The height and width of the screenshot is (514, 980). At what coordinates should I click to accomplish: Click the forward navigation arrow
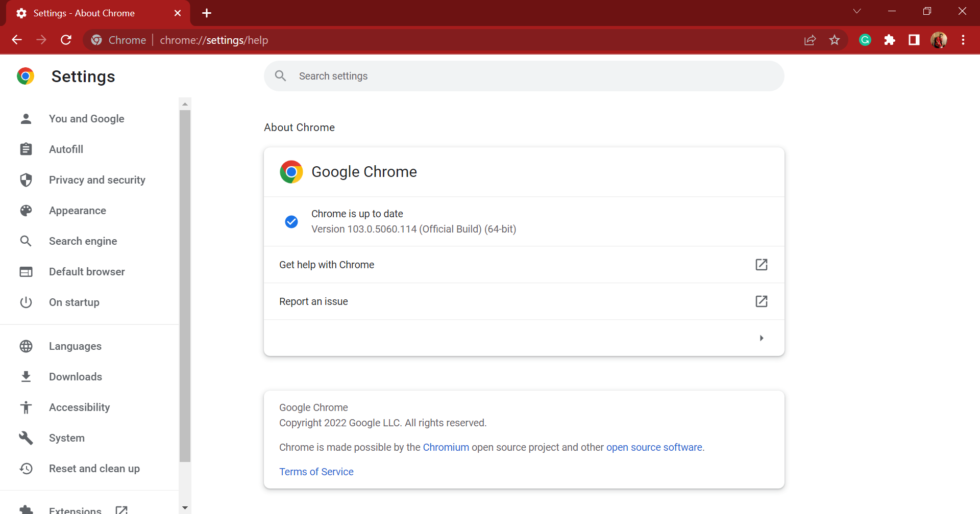tap(41, 40)
